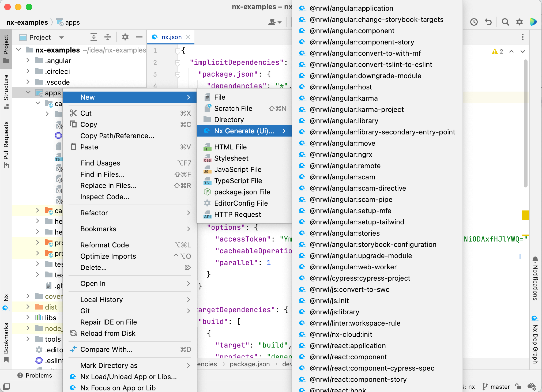This screenshot has width=542, height=392.
Task: Open the Refactor submenu
Action: click(x=130, y=213)
